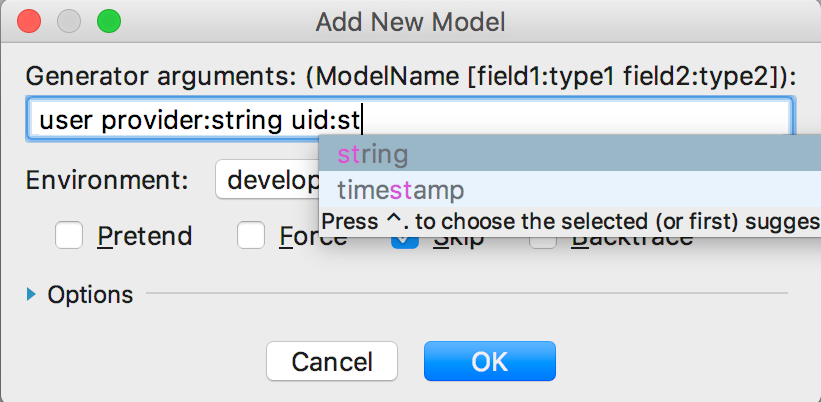Click the Options section label
Image resolution: width=821 pixels, height=402 pixels.
click(90, 294)
